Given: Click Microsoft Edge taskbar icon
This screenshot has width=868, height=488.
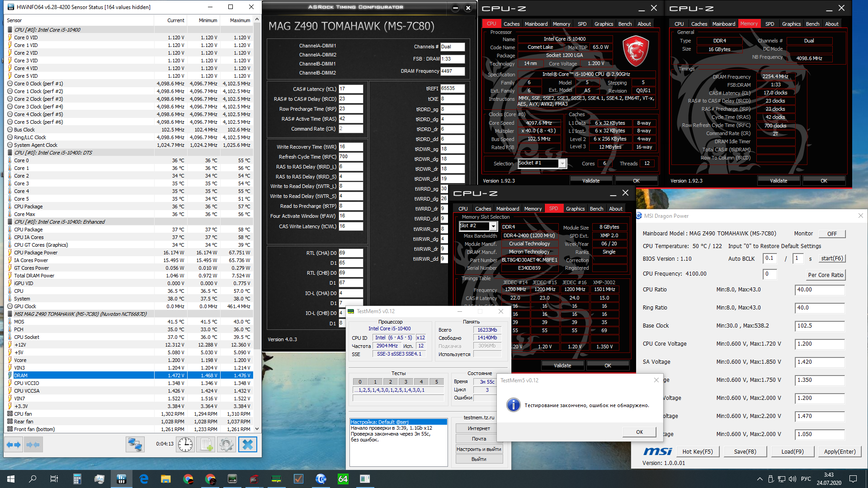Looking at the screenshot, I should coord(144,479).
